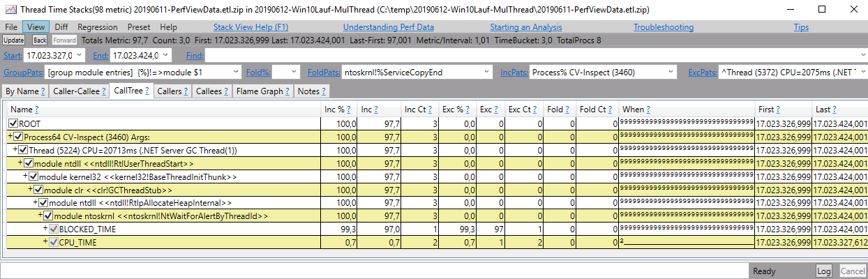Open the Tips link

pyautogui.click(x=801, y=27)
